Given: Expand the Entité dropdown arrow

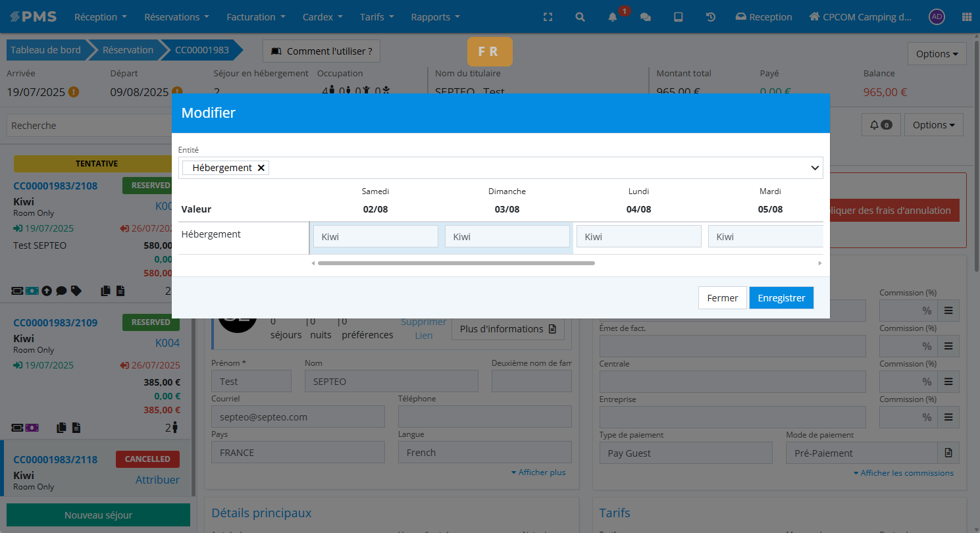Looking at the screenshot, I should 815,168.
